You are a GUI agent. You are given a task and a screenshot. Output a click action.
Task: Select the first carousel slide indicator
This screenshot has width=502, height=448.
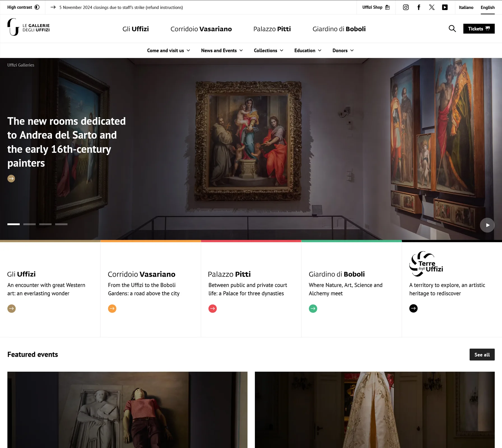coord(13,224)
